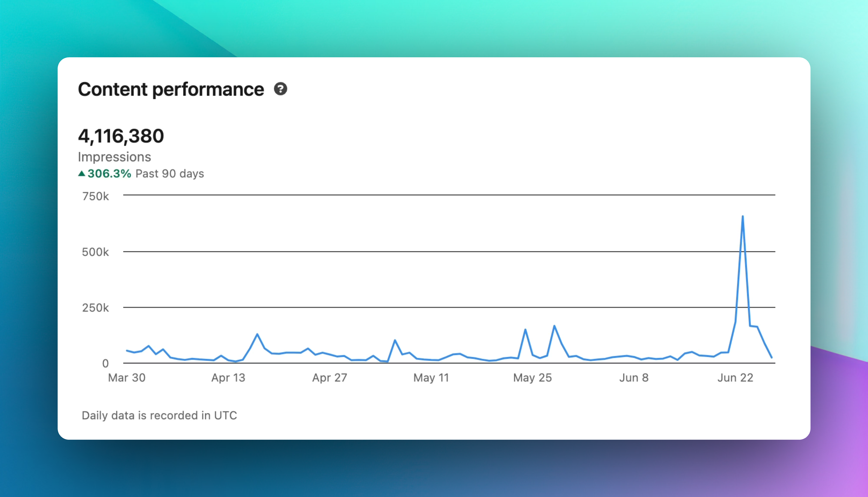Image resolution: width=868 pixels, height=497 pixels.
Task: Click the 500k y-axis label
Action: 95,252
